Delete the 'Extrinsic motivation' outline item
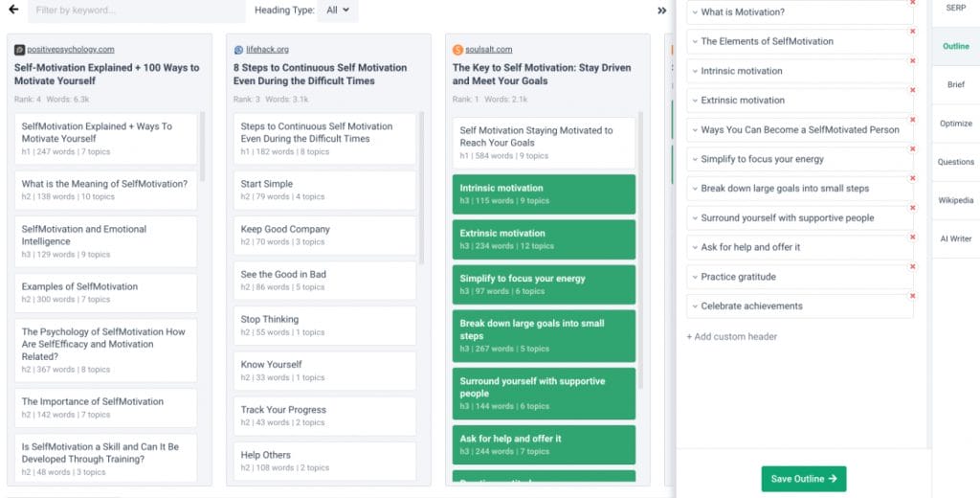The height and width of the screenshot is (498, 980). click(x=912, y=90)
